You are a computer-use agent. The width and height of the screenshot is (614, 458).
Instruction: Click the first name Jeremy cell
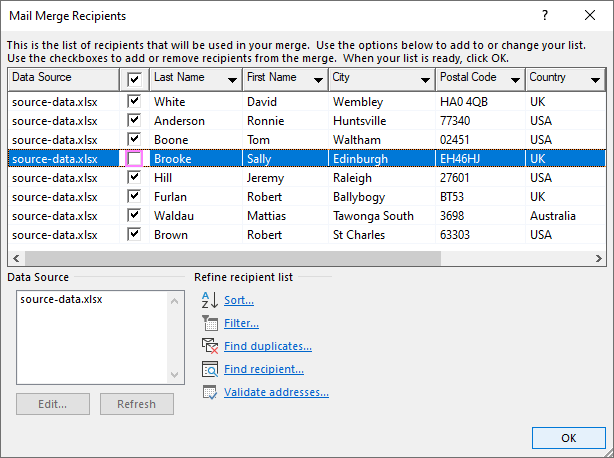285,178
